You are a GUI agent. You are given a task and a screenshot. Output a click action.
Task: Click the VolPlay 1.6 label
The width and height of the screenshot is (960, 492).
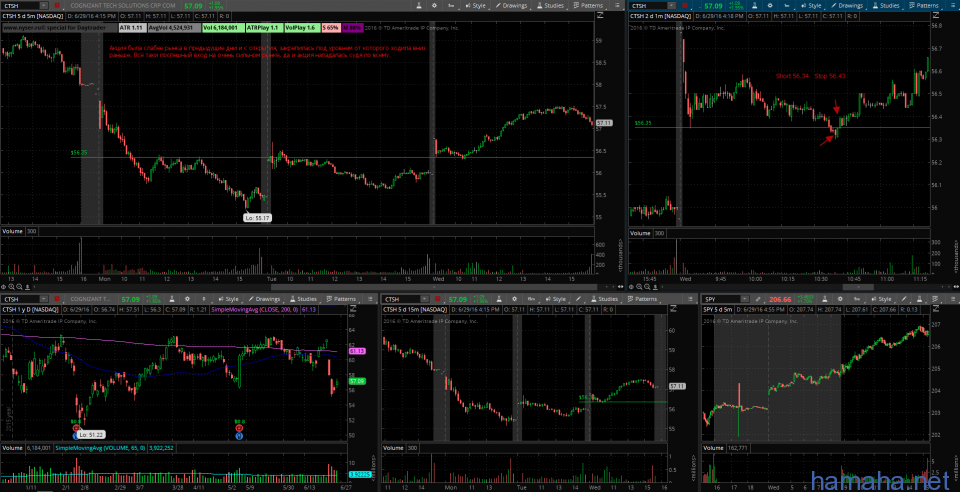pos(302,28)
